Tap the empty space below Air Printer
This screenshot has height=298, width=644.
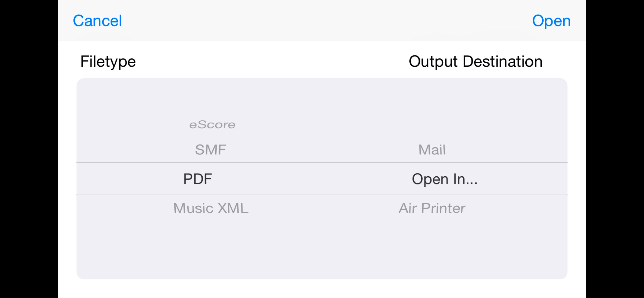point(432,245)
